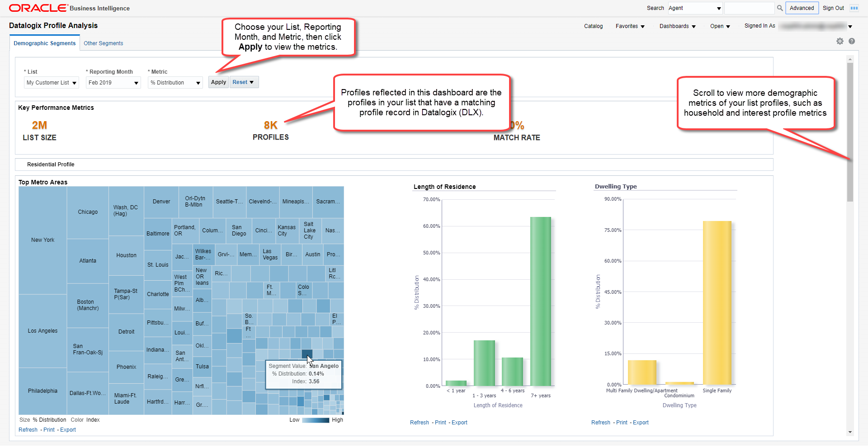Viewport: 868px width, 447px height.
Task: Expand the Search scope Agent dropdown
Action: pos(695,8)
